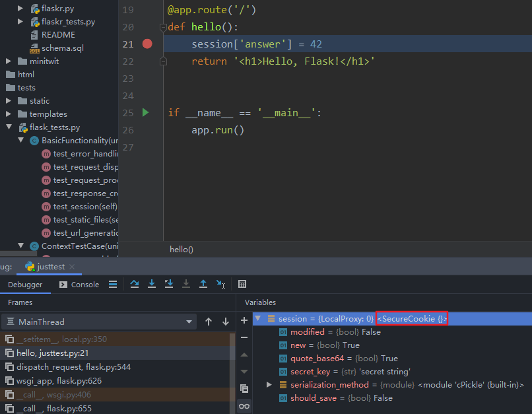Select the modified variable row
This screenshot has width=532, height=414.
[x=392, y=332]
